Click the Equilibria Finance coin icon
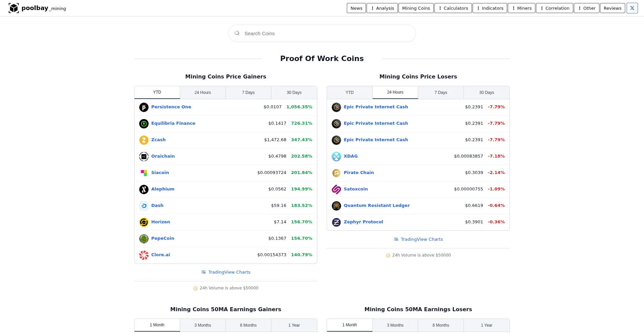The image size is (644, 333). (x=144, y=124)
